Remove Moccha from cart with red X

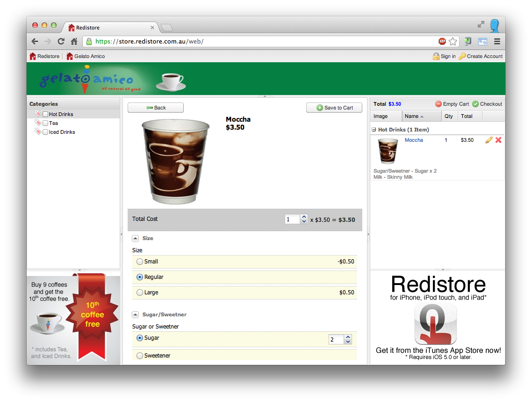click(x=498, y=140)
